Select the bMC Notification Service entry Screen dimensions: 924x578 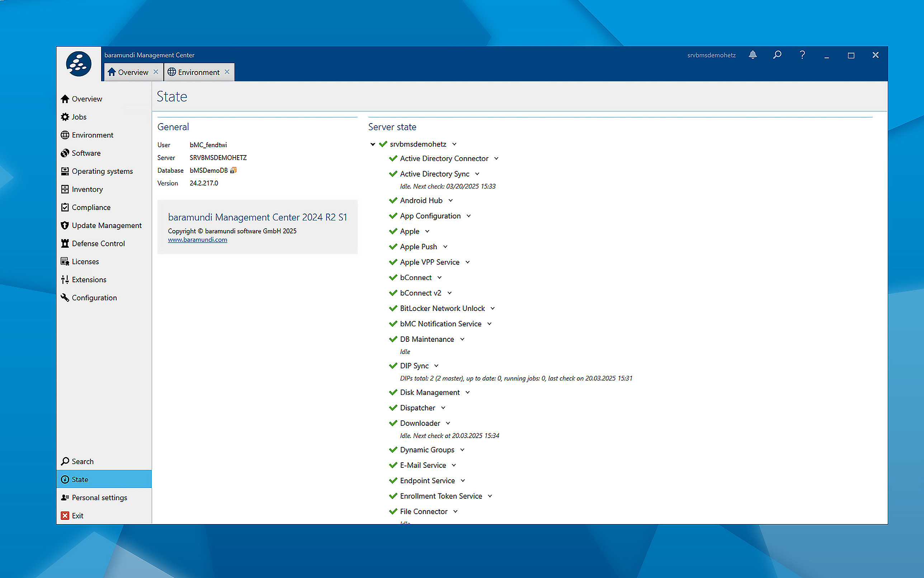tap(440, 324)
